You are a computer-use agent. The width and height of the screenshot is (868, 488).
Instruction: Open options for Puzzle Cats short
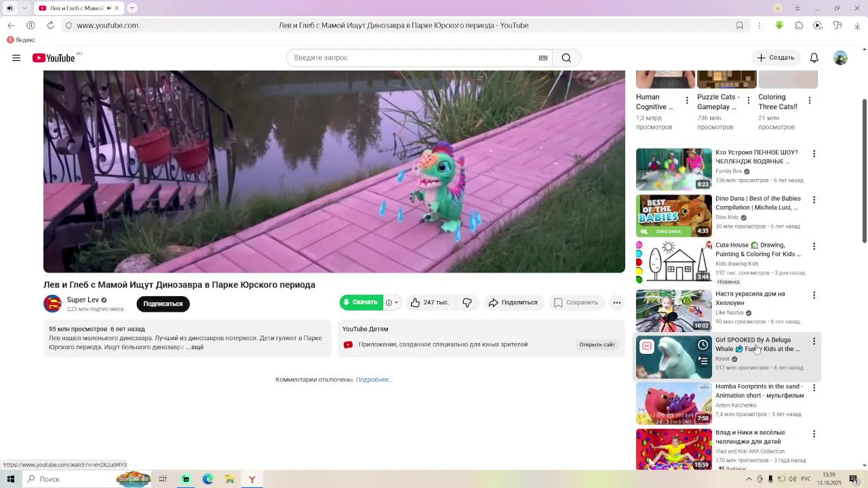point(748,100)
